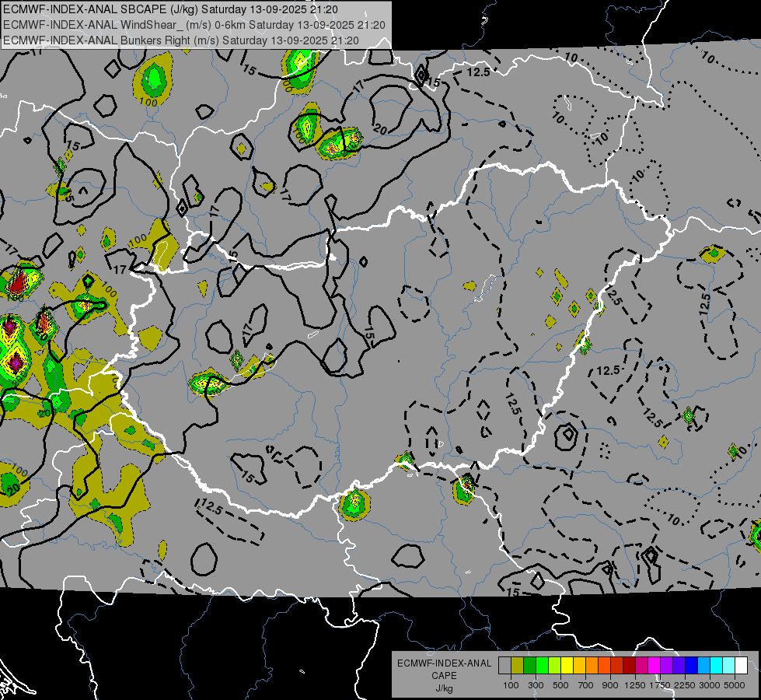Click the 1250 tick under legend scale
The width and height of the screenshot is (761, 700).
[635, 685]
